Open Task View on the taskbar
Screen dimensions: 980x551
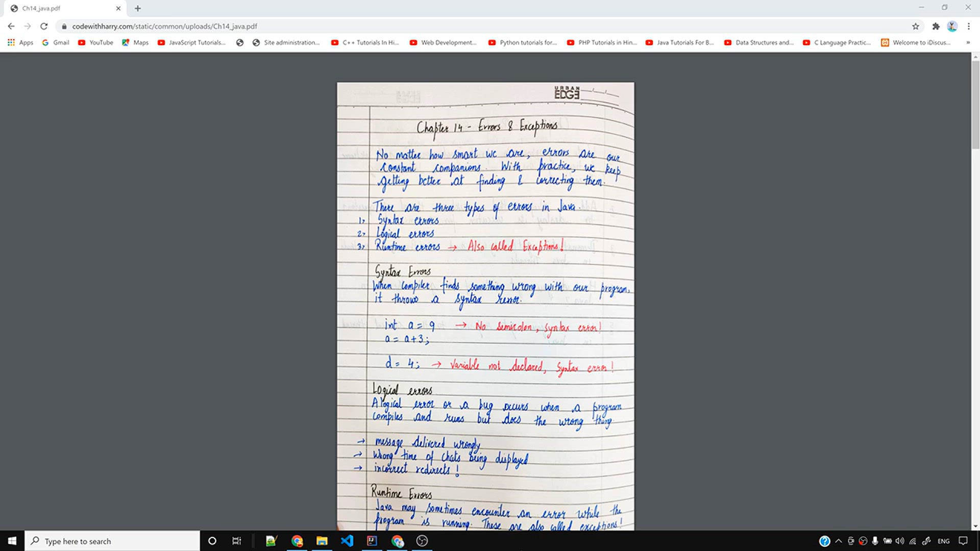click(236, 541)
